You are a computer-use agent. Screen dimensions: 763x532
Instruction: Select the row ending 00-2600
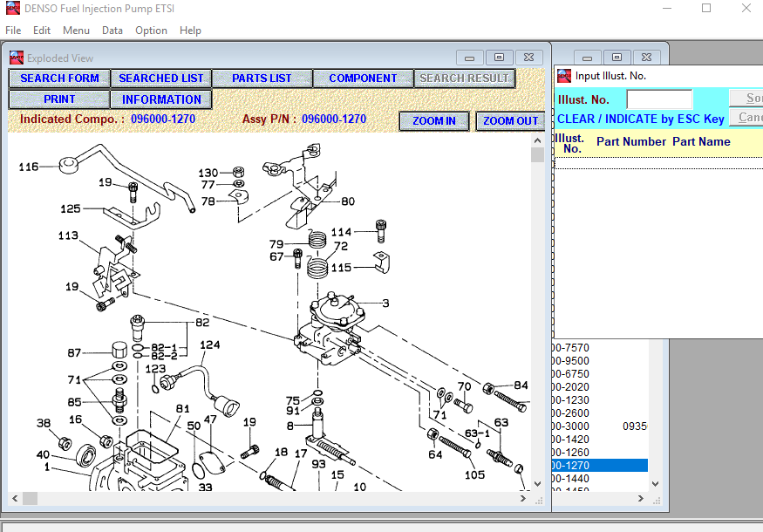click(x=601, y=413)
